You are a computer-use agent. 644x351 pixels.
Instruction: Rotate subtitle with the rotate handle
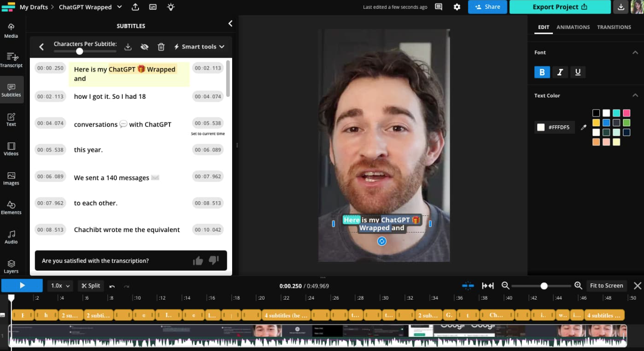click(382, 241)
